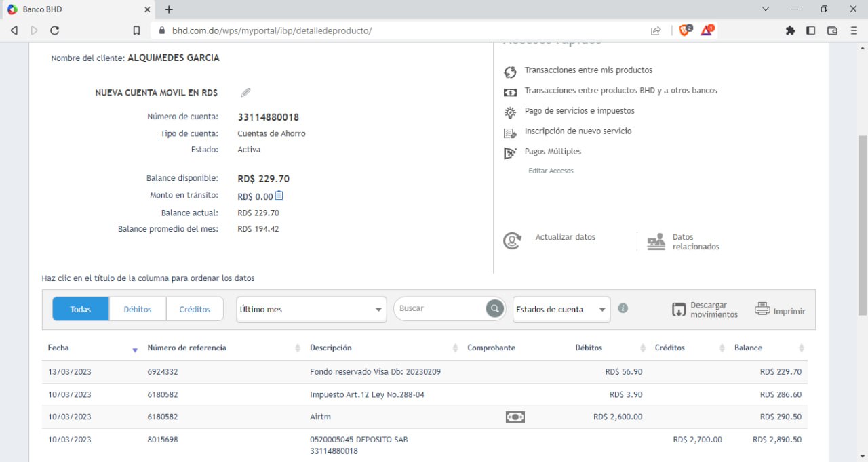Select the Banco BHD browser tab

(x=75, y=9)
